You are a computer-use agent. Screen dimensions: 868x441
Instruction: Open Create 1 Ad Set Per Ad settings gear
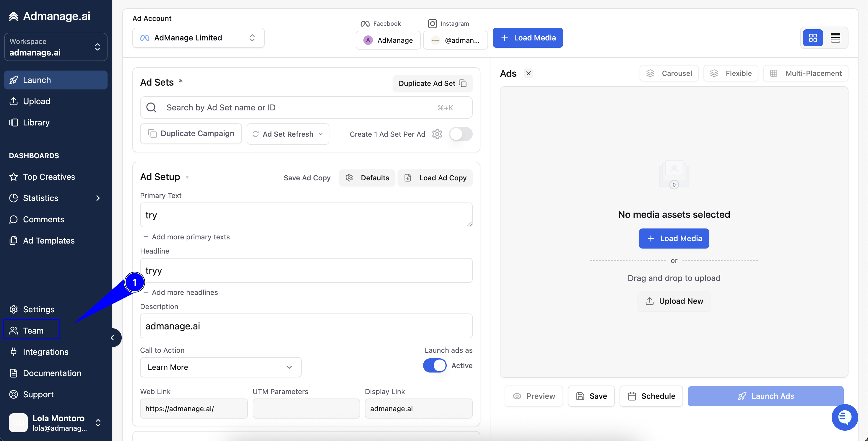pos(437,134)
